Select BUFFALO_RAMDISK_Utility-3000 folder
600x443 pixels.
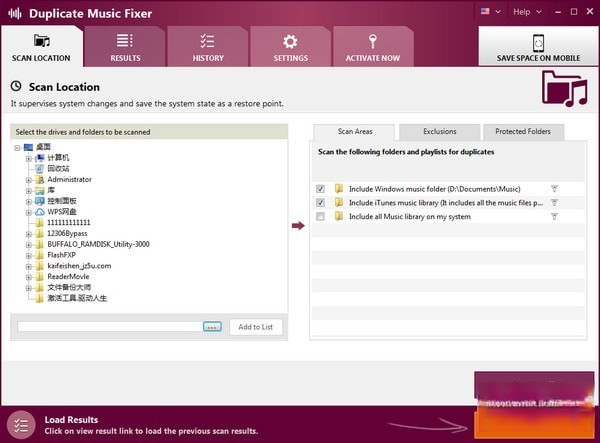[98, 244]
